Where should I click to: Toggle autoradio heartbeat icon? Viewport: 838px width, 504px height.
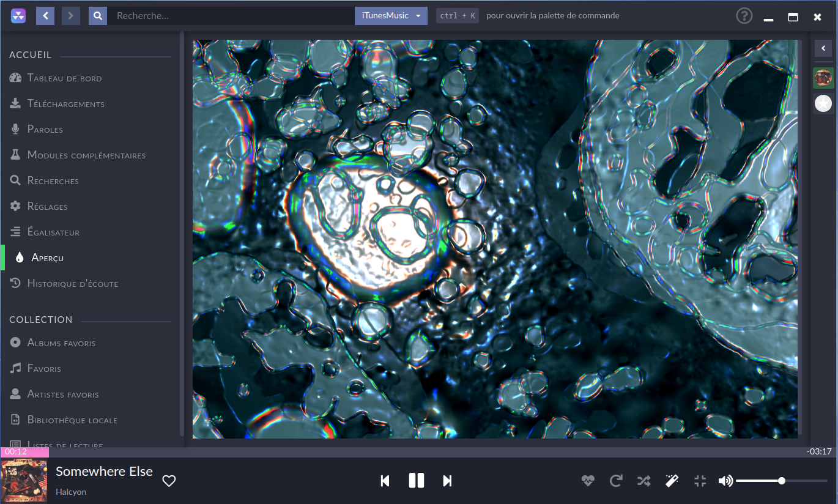(588, 481)
